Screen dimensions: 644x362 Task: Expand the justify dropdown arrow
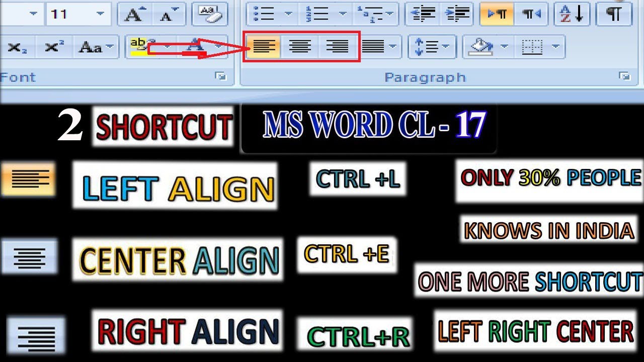pyautogui.click(x=393, y=47)
